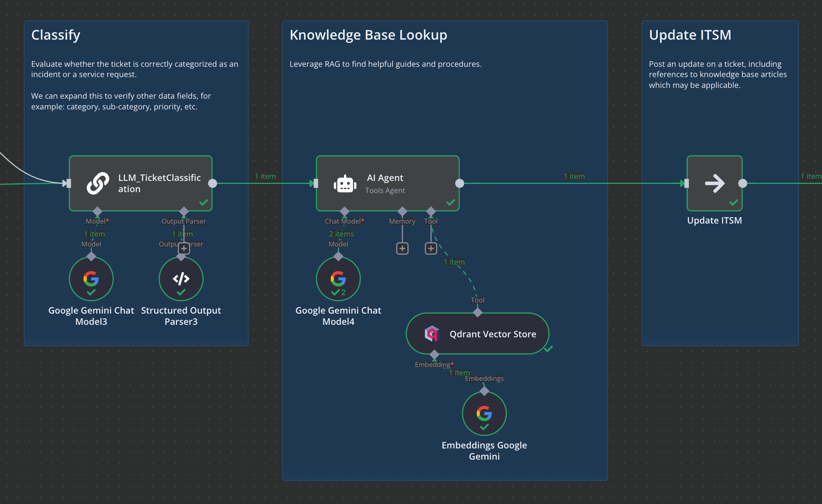This screenshot has width=822, height=504.
Task: Click the Model diamond connector on LLM_TicketClassification
Action: tap(97, 211)
